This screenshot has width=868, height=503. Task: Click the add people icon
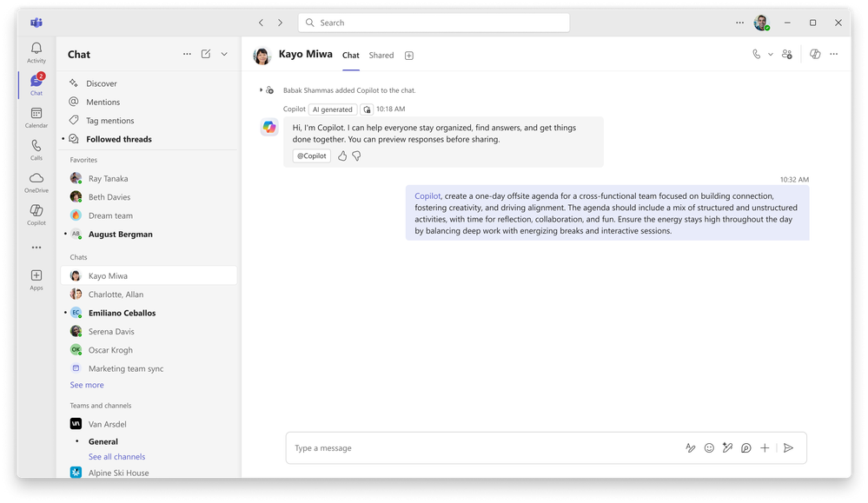pos(786,54)
